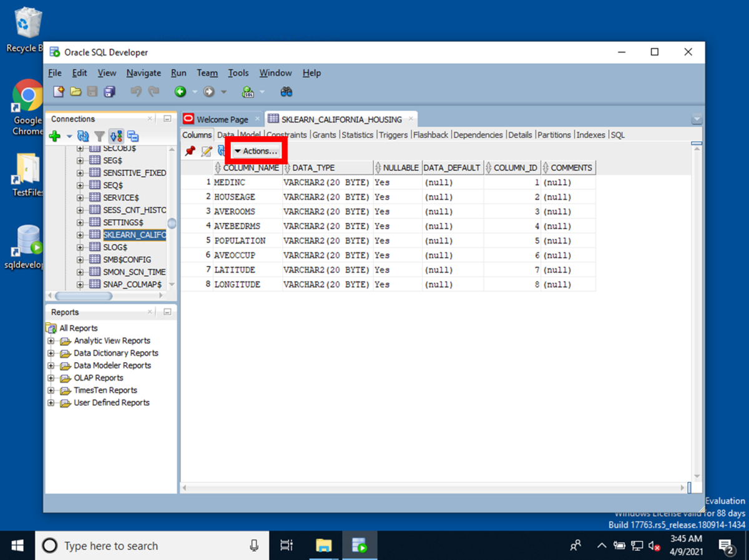Open the Tools menu

(x=238, y=73)
